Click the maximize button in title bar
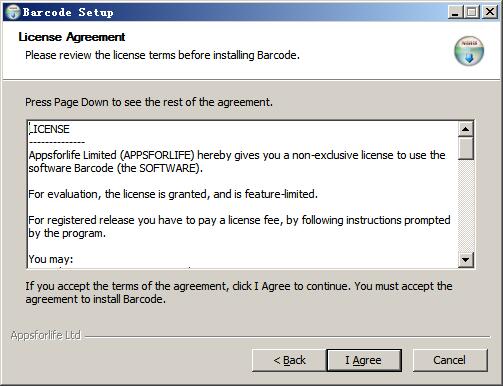The height and width of the screenshot is (386, 503). [471, 12]
